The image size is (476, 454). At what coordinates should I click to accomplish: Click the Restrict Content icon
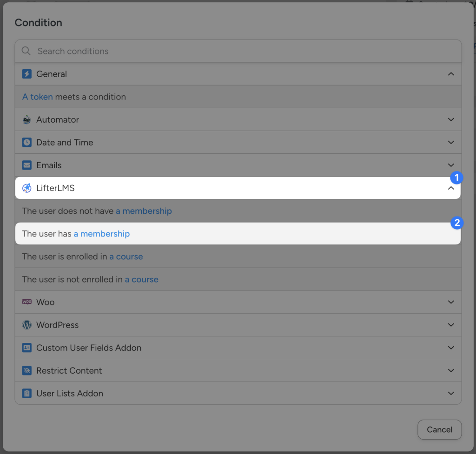tap(26, 370)
